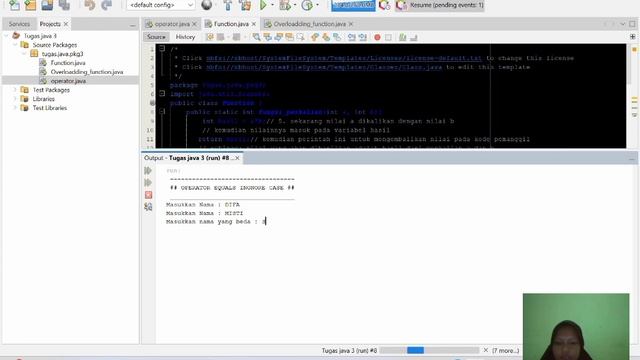Image resolution: width=640 pixels, height=360 pixels.
Task: Click the Shift Line Right icon
Action: tap(362, 37)
